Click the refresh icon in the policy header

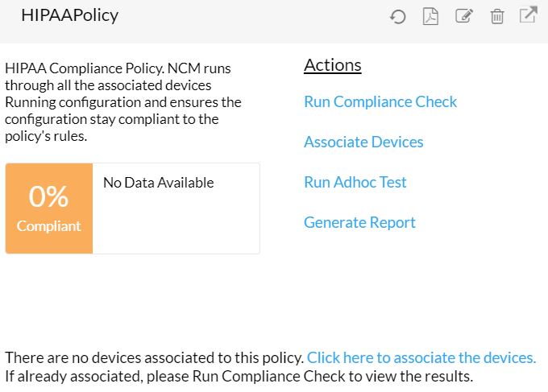(397, 16)
